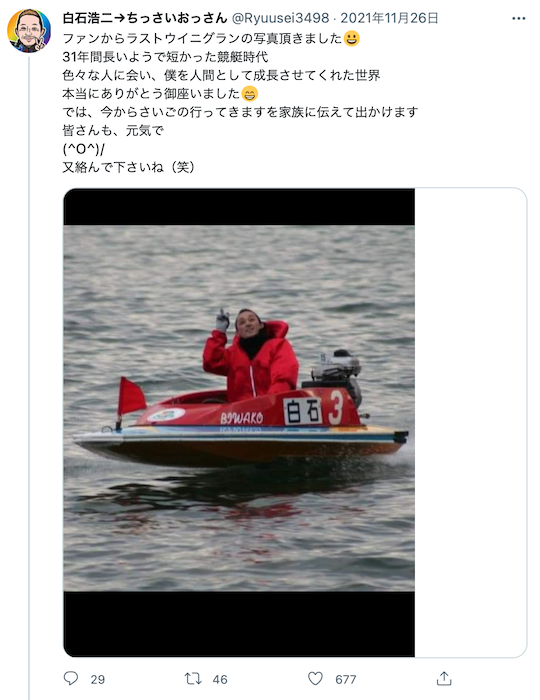Open the three-dot more options menu
Viewport: 540px width, 700px height.
click(519, 18)
